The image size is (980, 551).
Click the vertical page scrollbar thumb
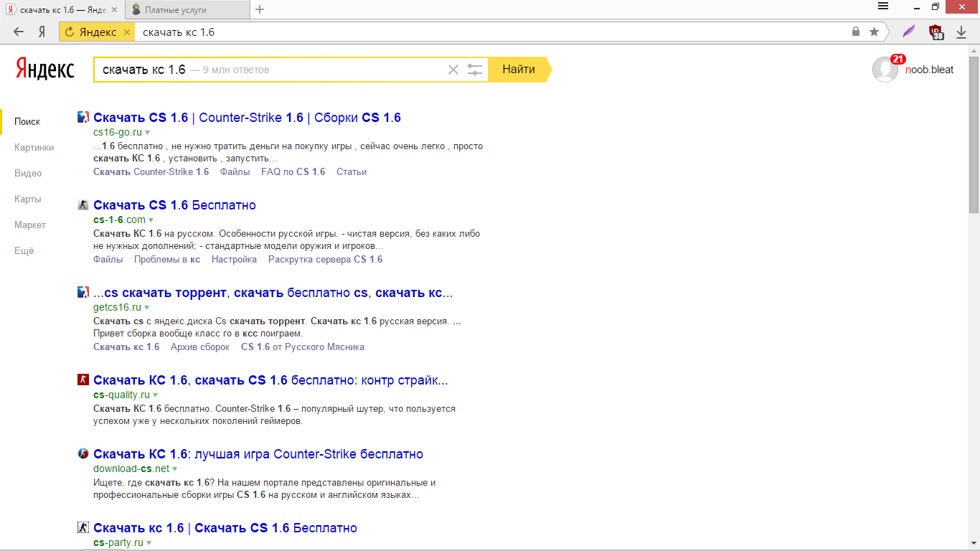coord(974,133)
